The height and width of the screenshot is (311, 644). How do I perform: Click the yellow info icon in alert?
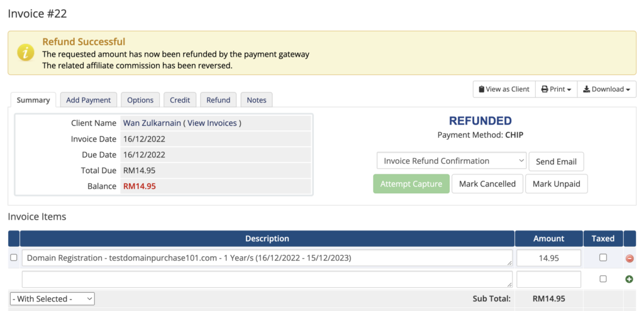click(x=25, y=53)
